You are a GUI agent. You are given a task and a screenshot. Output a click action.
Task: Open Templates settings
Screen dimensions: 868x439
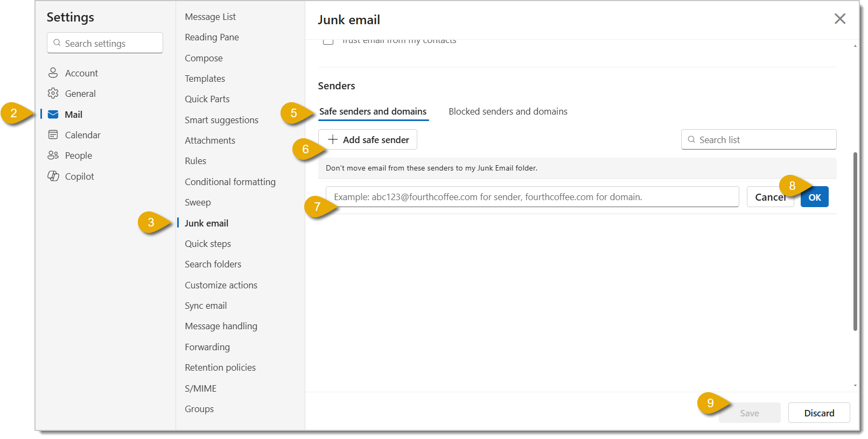coord(205,79)
